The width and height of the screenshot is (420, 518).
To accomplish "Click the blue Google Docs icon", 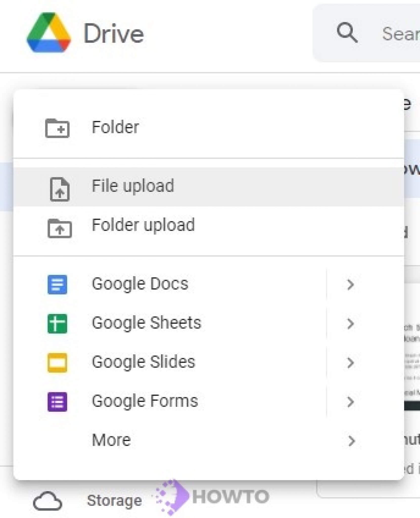I will click(x=57, y=285).
